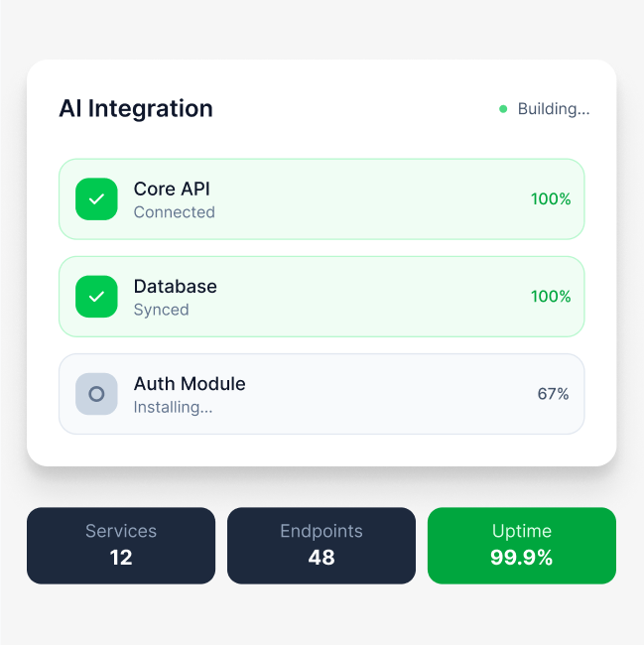The image size is (644, 645).
Task: Click the 48 endpoints count
Action: [322, 558]
